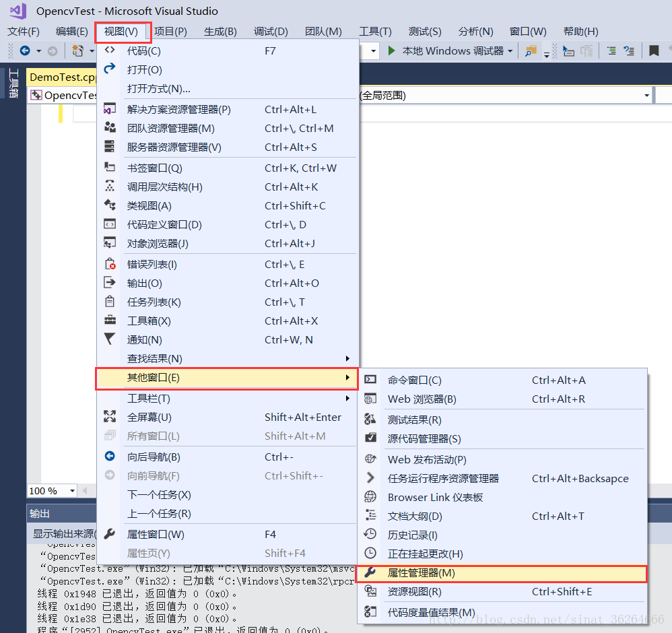Expand the 查找结果(N) submenu
Screen dimensions: 672x633
pyautogui.click(x=347, y=358)
